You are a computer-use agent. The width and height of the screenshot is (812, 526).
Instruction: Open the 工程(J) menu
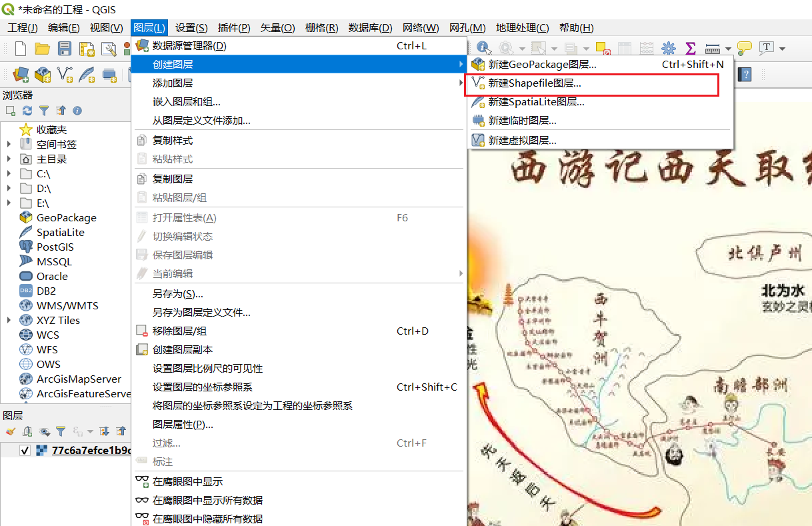pyautogui.click(x=23, y=27)
